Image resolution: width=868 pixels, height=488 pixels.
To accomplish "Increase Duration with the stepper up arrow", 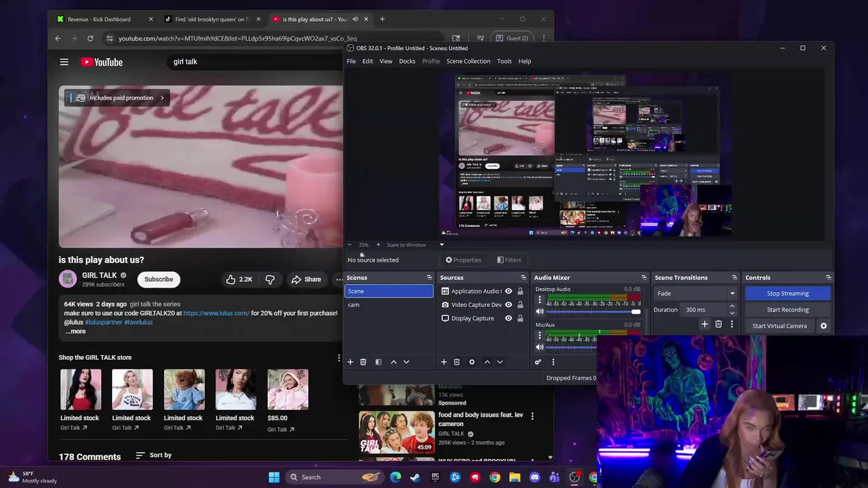I will pyautogui.click(x=732, y=306).
